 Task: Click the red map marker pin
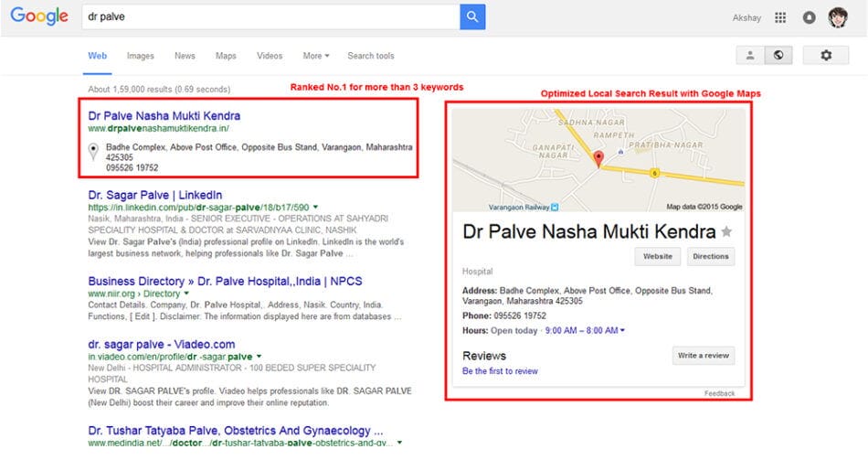click(598, 158)
